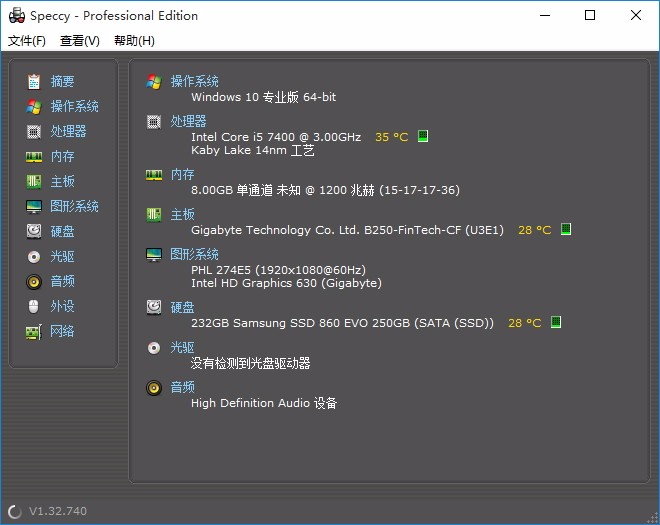Screen dimensions: 660x525
Task: Click the 内存 RAM stick icon in sidebar
Action: click(x=34, y=157)
